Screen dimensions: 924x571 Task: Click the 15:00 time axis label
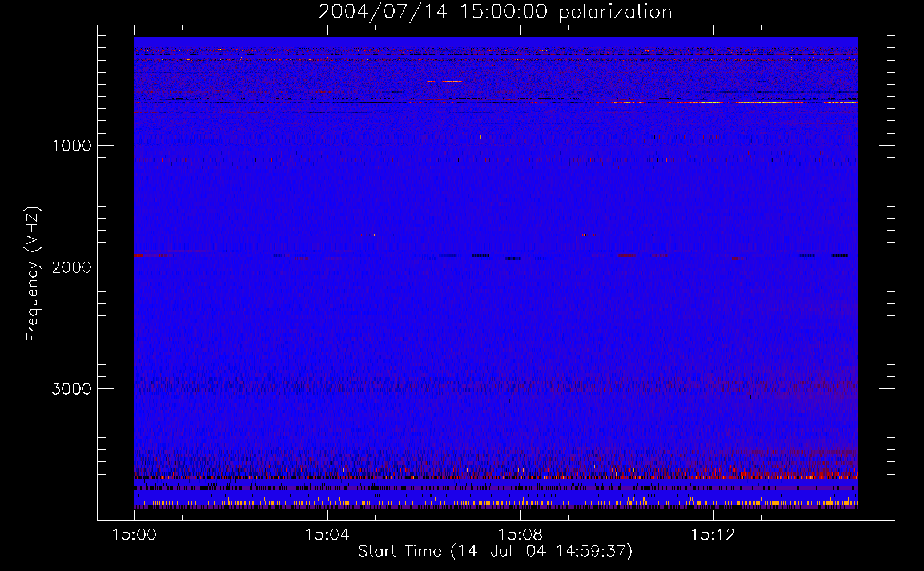click(134, 535)
